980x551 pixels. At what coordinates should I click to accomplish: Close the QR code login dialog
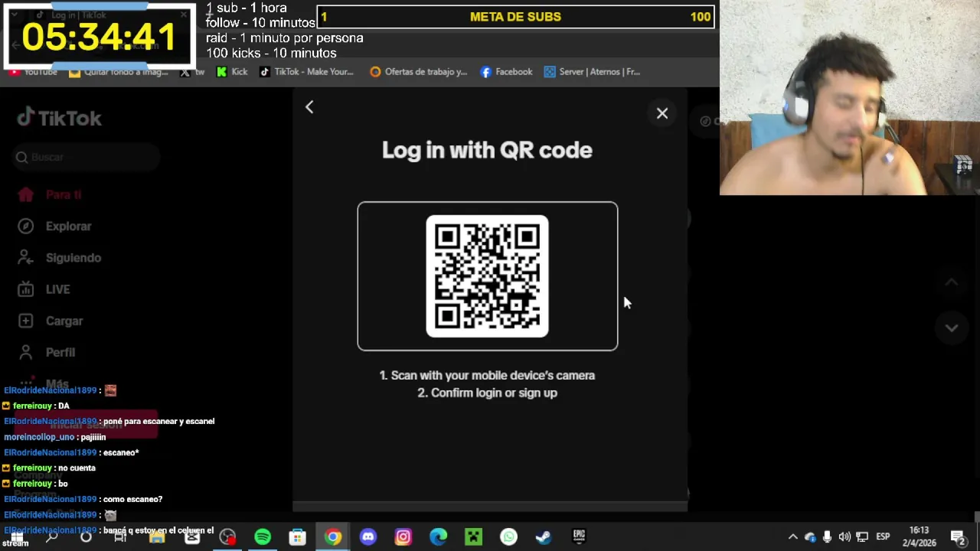(x=662, y=114)
